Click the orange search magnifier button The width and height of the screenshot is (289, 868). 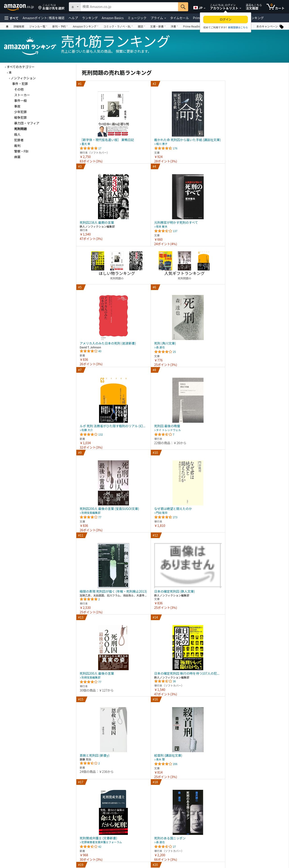183,7
